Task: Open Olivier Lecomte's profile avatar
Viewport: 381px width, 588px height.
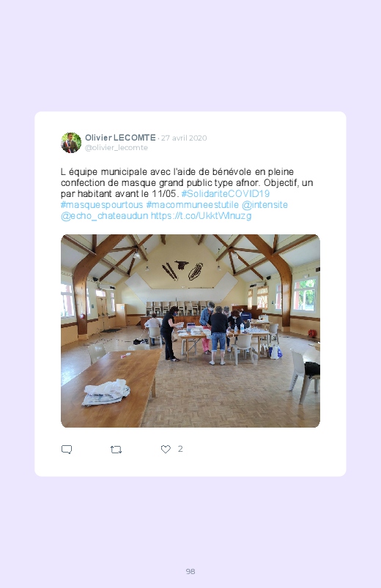Action: [x=71, y=143]
